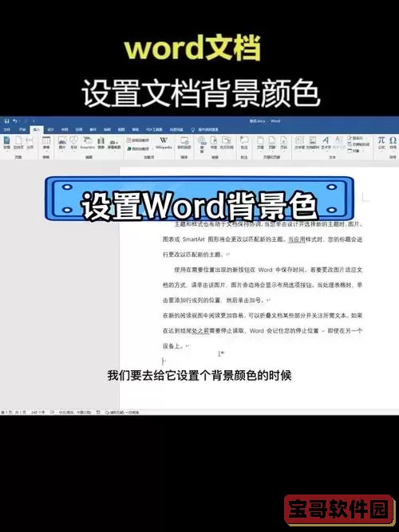The image size is (399, 532).
Task: Switch to the 开始 (Home) tab
Action: (22, 129)
